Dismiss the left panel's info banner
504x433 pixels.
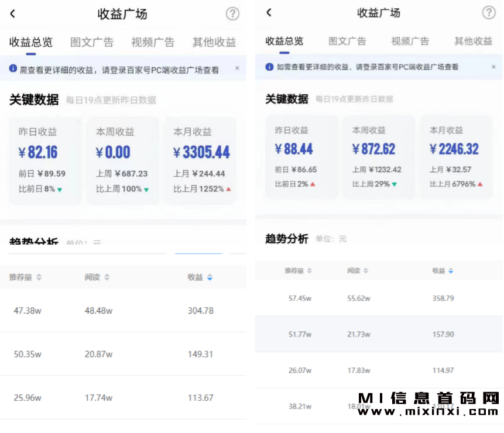(237, 68)
